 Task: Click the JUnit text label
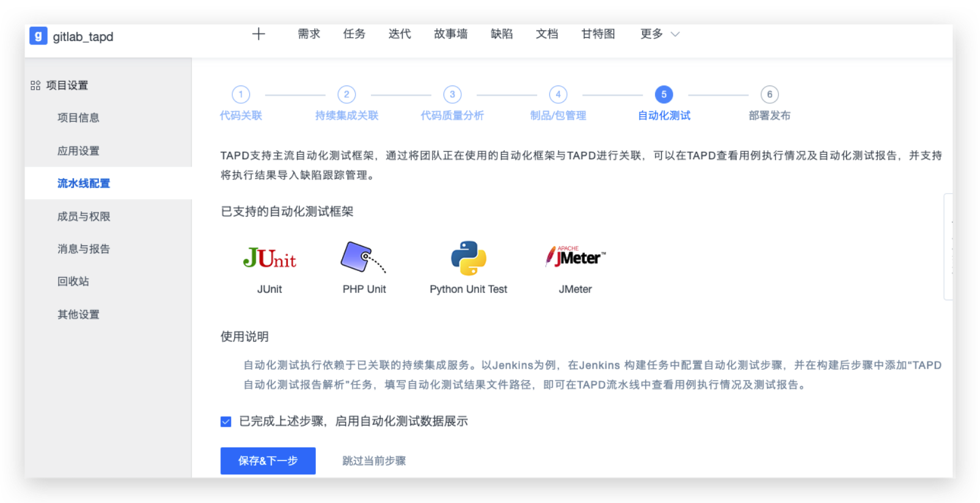coord(269,289)
